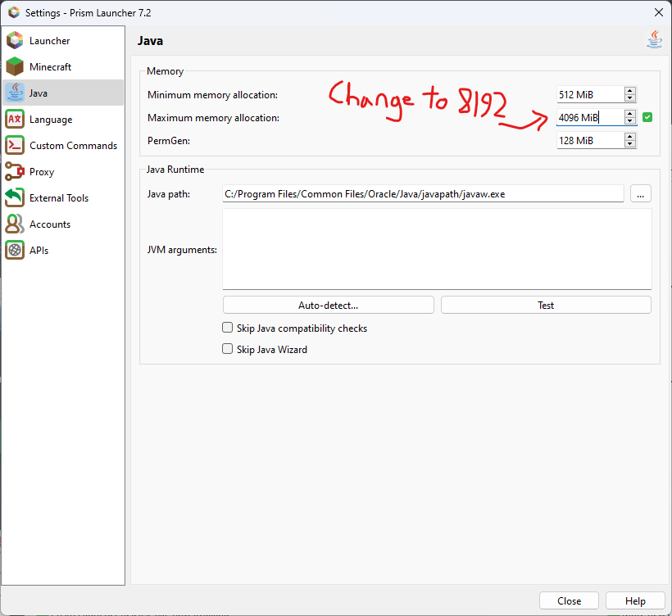Image resolution: width=672 pixels, height=616 pixels.
Task: Toggle the Skip Java Wizard checkbox
Action: (x=228, y=349)
